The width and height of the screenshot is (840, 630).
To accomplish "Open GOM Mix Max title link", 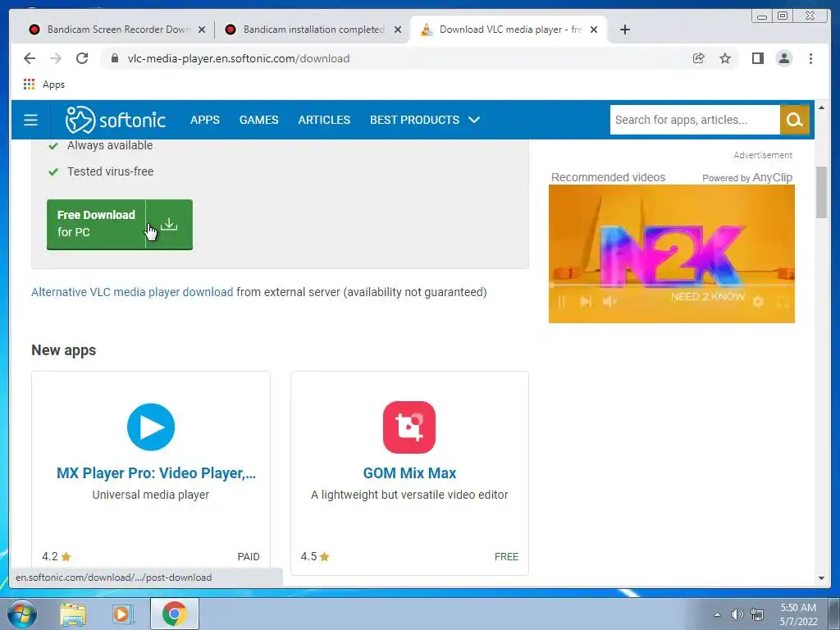I will coord(409,473).
